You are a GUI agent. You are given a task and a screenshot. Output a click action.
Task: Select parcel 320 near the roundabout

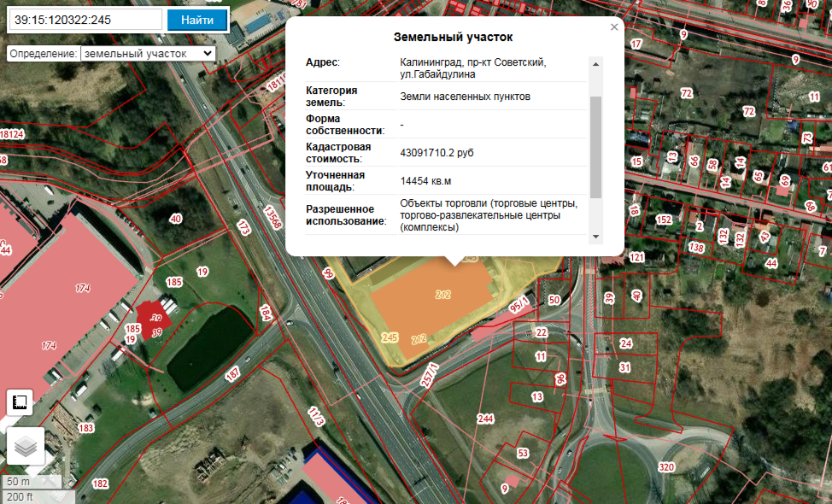tap(666, 467)
